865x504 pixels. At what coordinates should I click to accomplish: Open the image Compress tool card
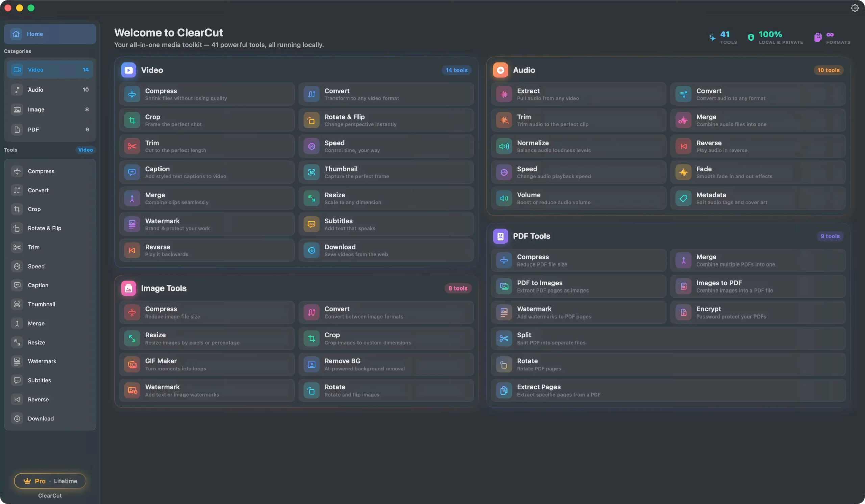(x=207, y=312)
